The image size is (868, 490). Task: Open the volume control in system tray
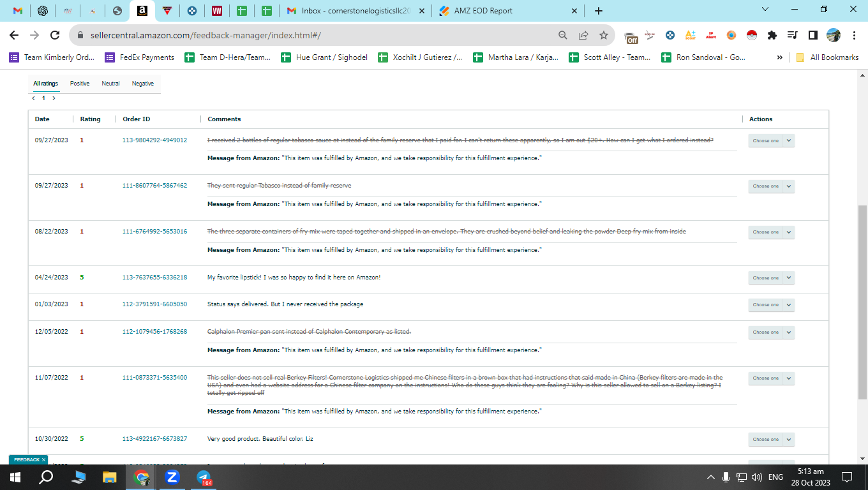[757, 477]
